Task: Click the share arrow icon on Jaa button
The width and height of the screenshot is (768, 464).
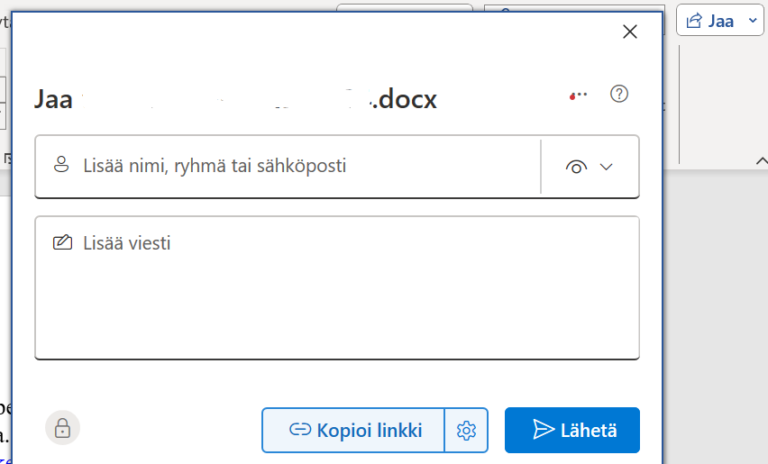Action: [694, 20]
